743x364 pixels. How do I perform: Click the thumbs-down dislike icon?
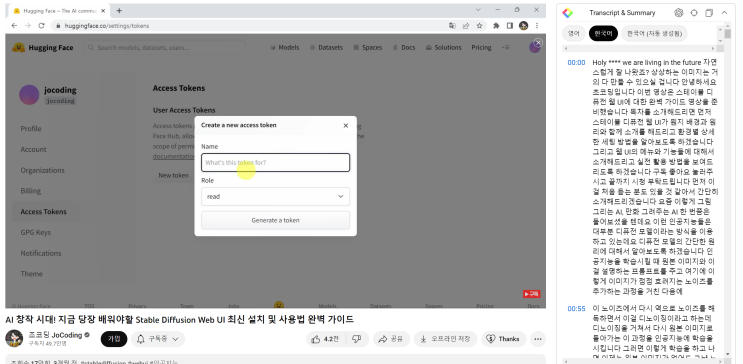[x=357, y=339]
